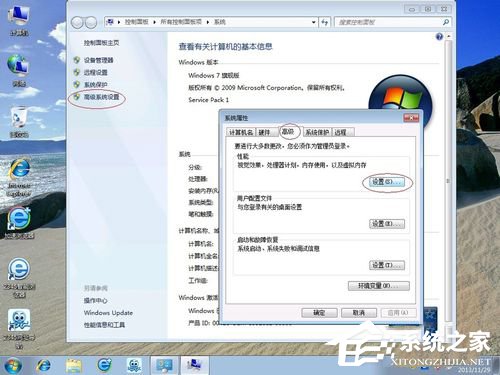Image resolution: width=500 pixels, height=375 pixels.
Task: Confirm with the OK button
Action: coord(319,313)
